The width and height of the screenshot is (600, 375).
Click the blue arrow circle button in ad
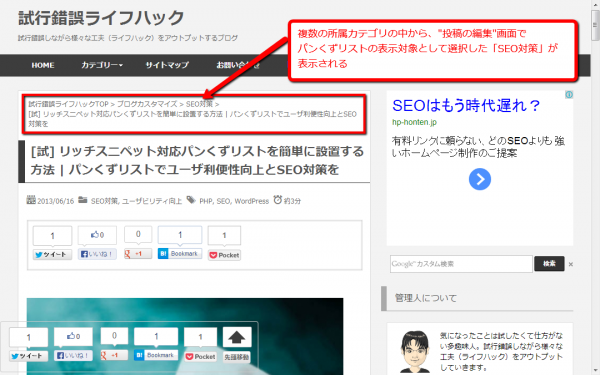point(480,179)
